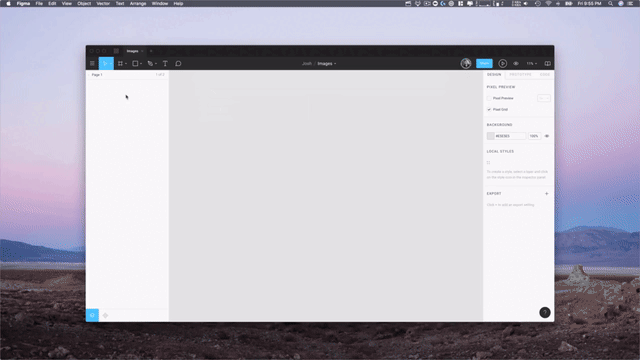This screenshot has height=360, width=640.
Task: Toggle background visibility eye icon
Action: tap(547, 136)
